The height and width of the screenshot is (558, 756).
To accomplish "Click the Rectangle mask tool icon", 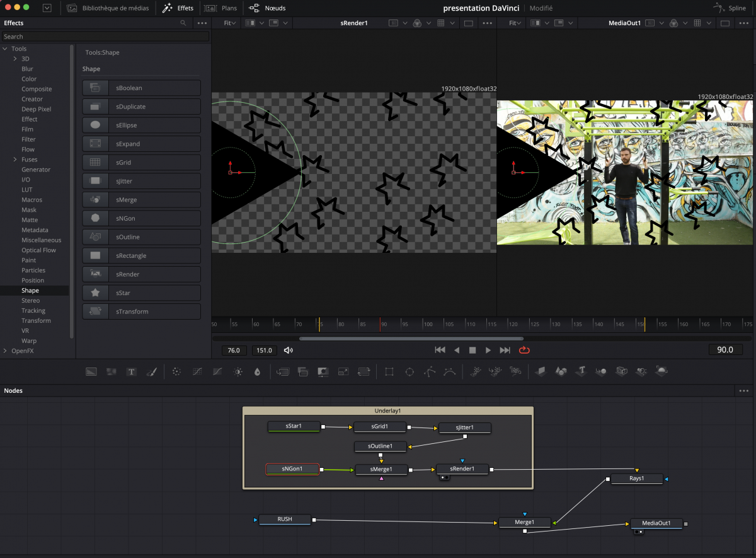I will (x=389, y=372).
